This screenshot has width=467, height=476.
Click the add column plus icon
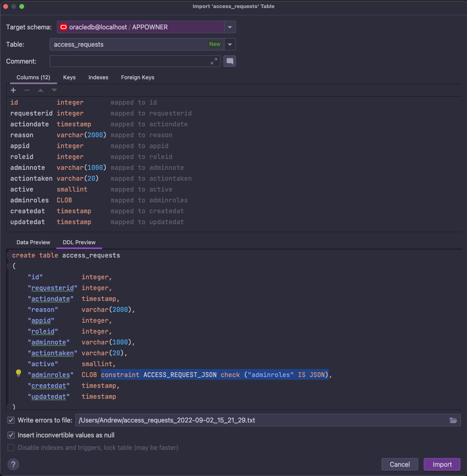click(13, 90)
